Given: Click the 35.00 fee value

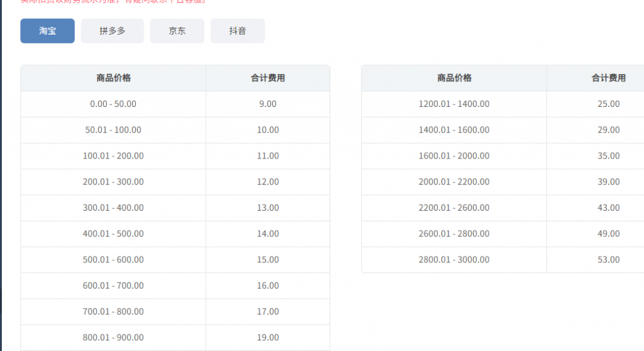Looking at the screenshot, I should (609, 156).
